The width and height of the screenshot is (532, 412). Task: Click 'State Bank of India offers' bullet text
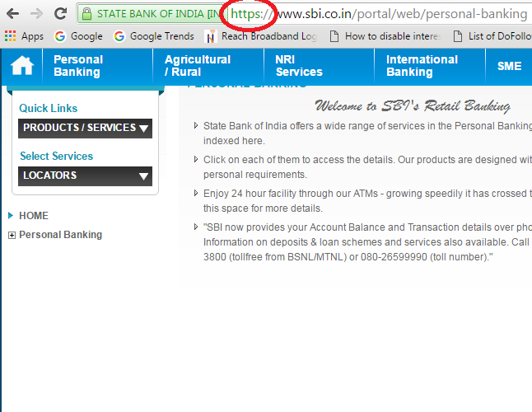(367, 133)
